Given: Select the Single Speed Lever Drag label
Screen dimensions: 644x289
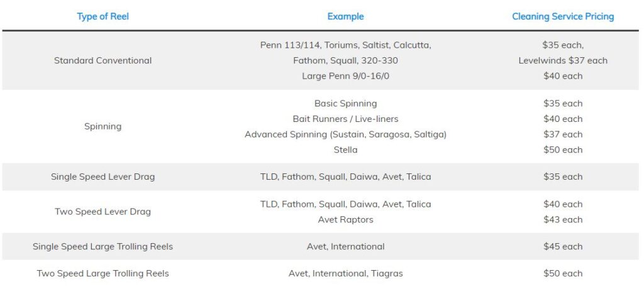Looking at the screenshot, I should point(103,177).
